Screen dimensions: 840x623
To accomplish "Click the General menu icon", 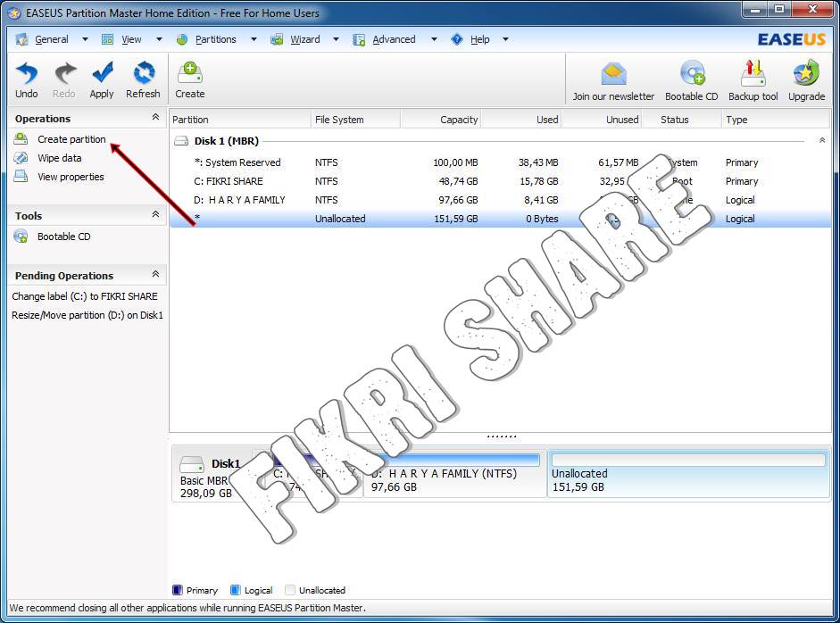I will tap(21, 39).
